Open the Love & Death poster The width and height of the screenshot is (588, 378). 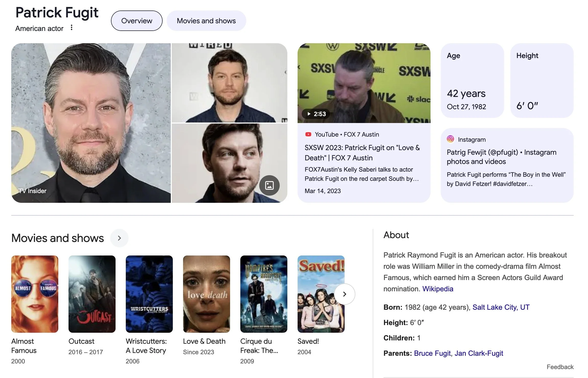(x=206, y=294)
